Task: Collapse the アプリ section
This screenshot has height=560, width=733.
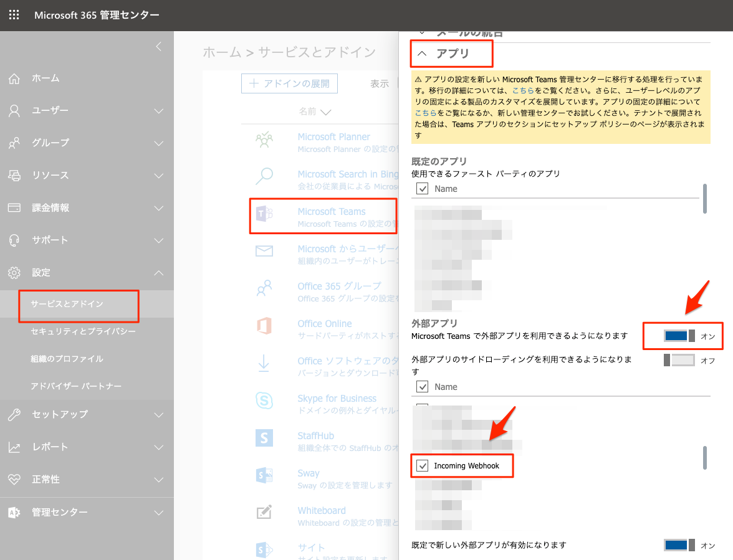Action: 422,54
